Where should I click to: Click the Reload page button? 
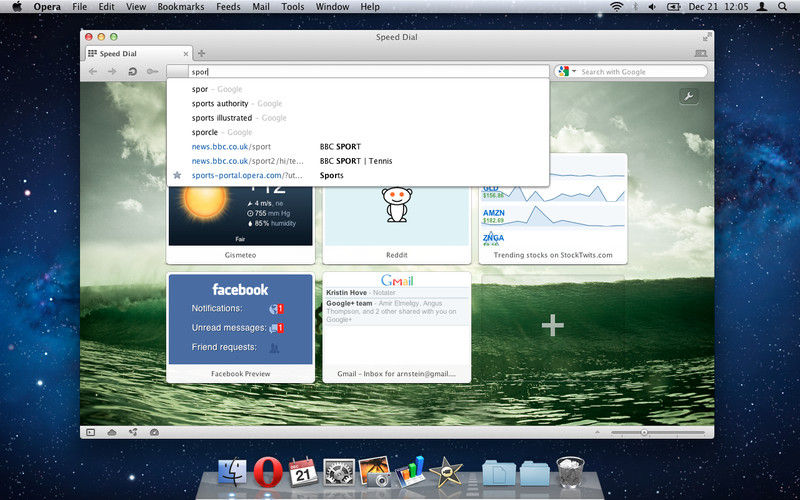click(x=132, y=72)
